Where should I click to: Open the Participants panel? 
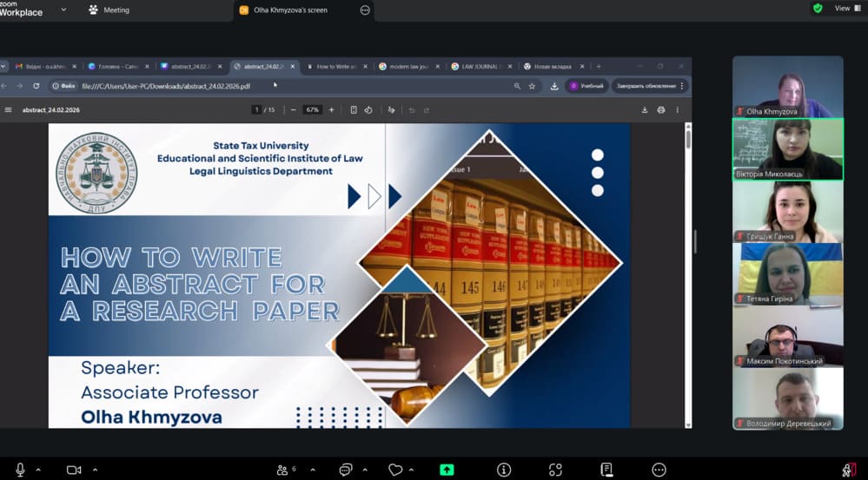click(282, 470)
